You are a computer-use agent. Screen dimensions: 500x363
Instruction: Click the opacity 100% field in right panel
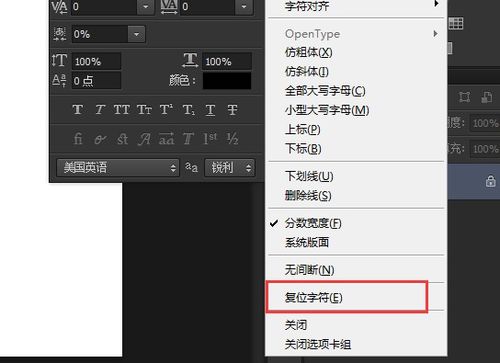(x=485, y=123)
